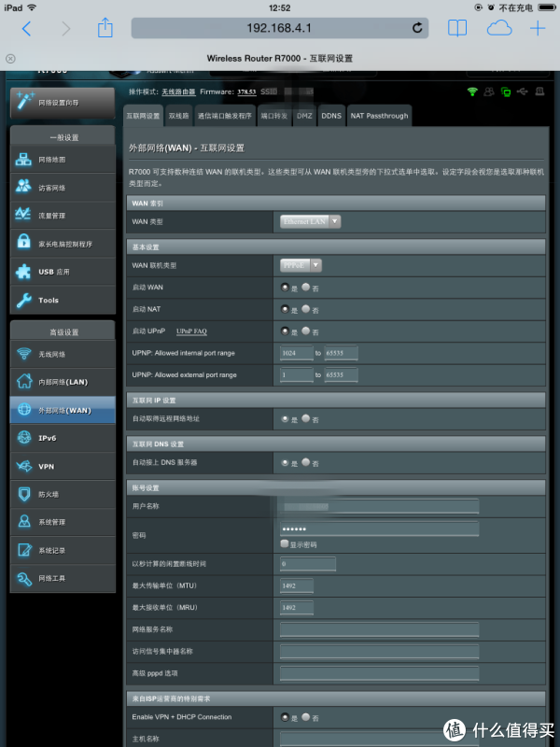
Task: Click connected clients status icon
Action: click(x=488, y=92)
